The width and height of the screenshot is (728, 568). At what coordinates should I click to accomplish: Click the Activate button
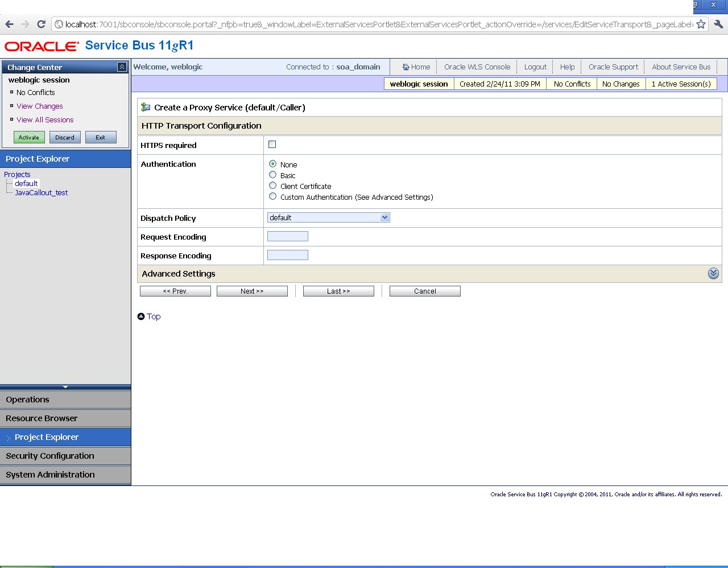[29, 137]
